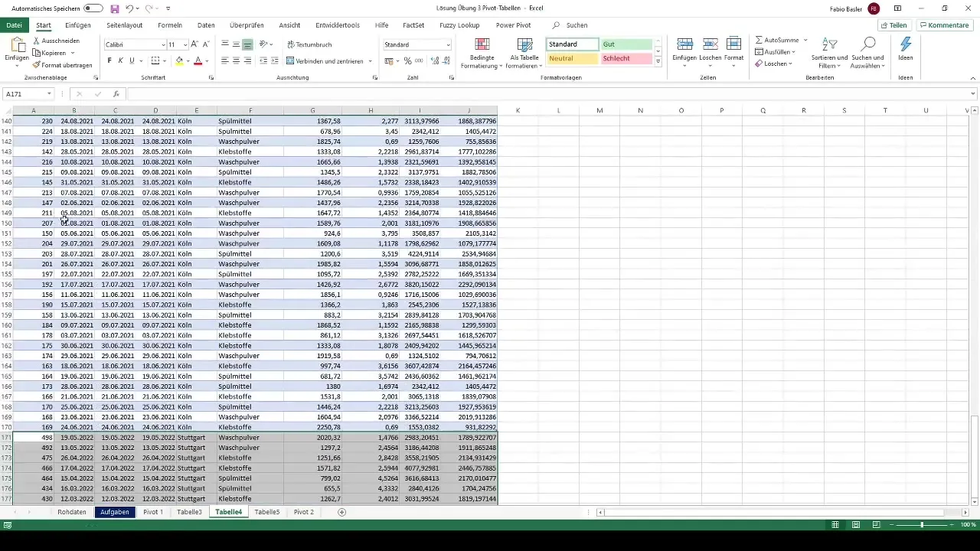Viewport: 980px width, 551px height.
Task: Add a decimal place icon
Action: [435, 60]
